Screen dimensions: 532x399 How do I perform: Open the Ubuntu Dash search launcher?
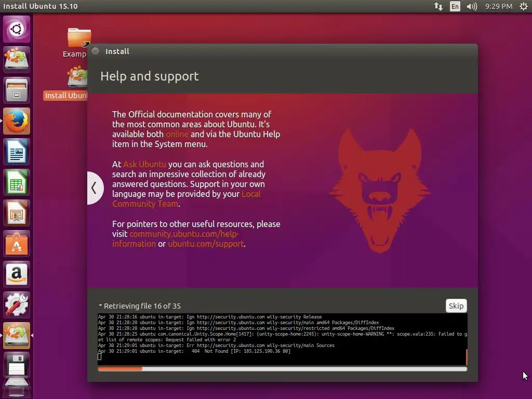(17, 29)
